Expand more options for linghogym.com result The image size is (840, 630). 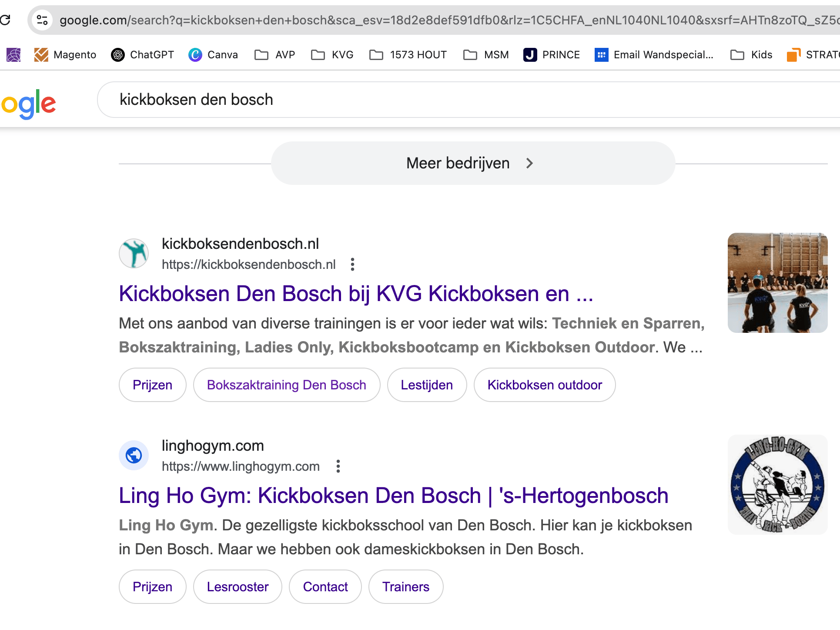click(338, 466)
